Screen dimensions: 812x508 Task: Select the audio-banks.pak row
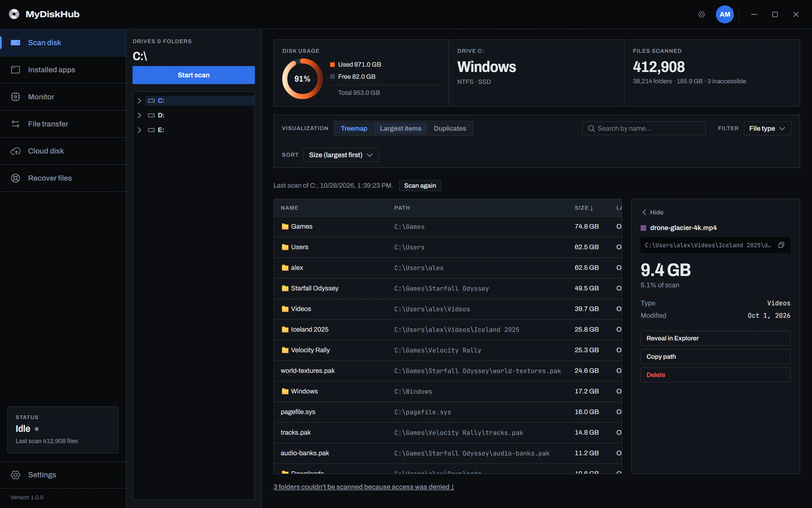pos(448,453)
